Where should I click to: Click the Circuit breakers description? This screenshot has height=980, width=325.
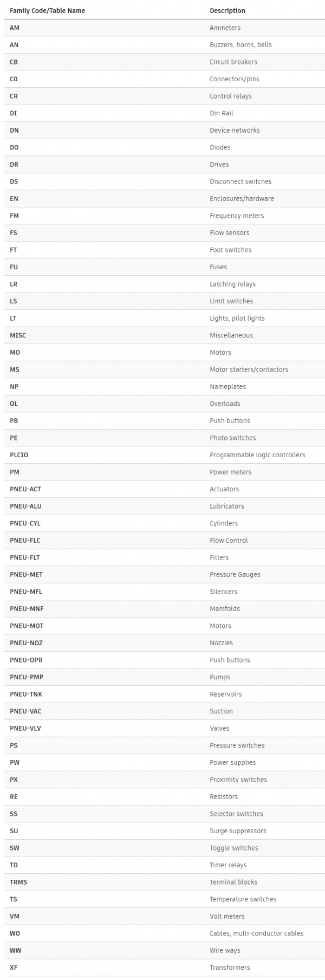tap(233, 62)
